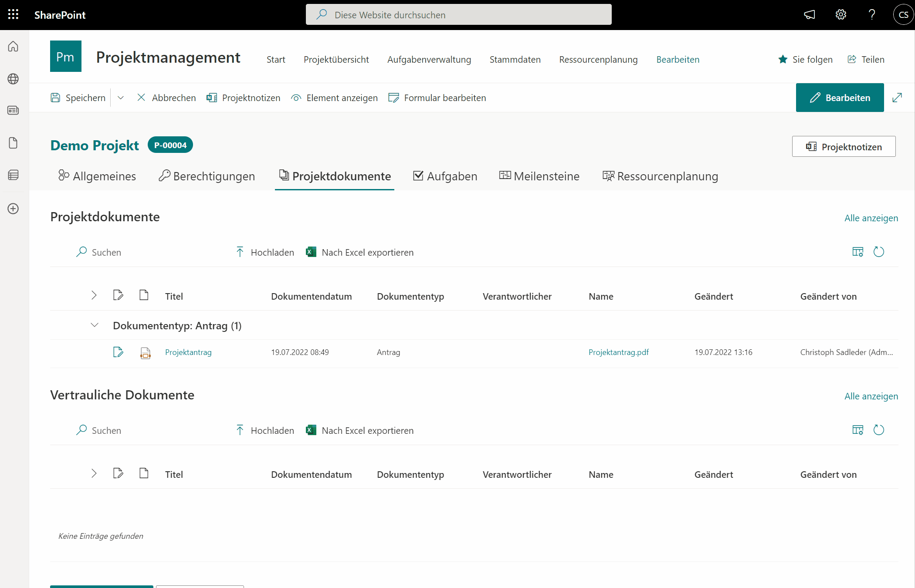
Task: Expand all groups chevron in Projektdokumente header
Action: 94,296
